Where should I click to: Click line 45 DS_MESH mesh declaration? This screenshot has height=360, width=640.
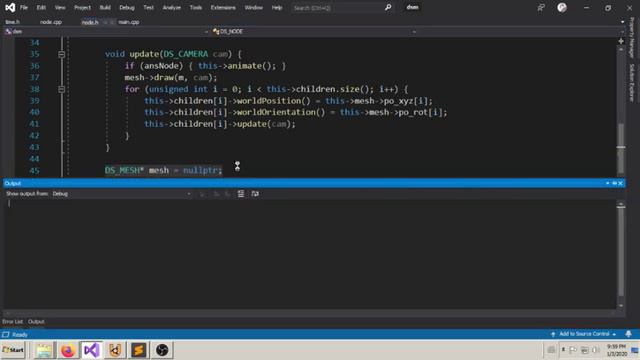point(163,170)
